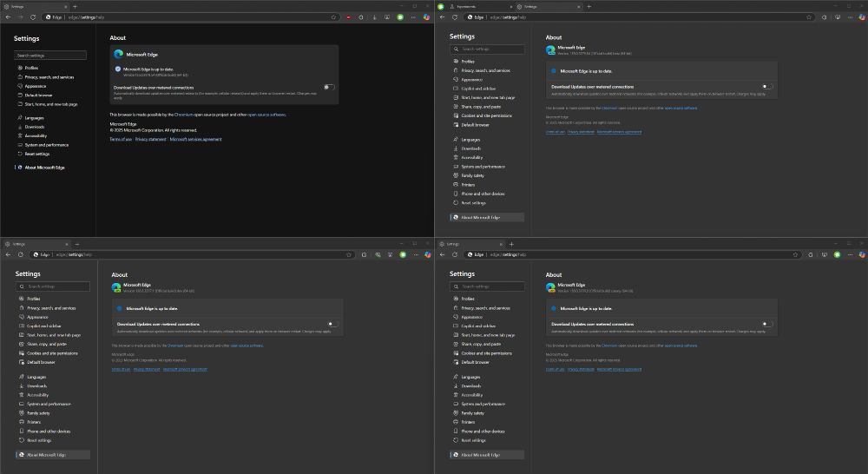This screenshot has width=868, height=474.
Task: Open Chromium link in bottom-right window
Action: pyautogui.click(x=609, y=346)
